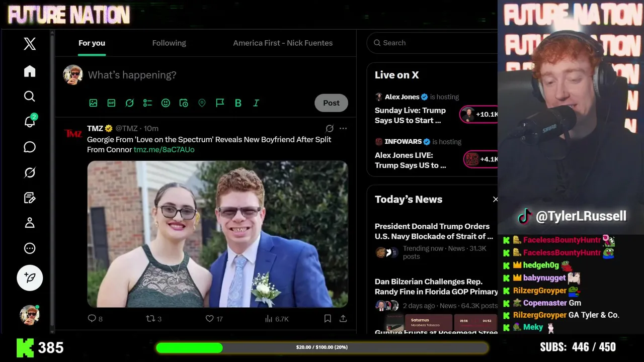Click the white compose post feather button
The height and width of the screenshot is (362, 644).
pos(30,278)
